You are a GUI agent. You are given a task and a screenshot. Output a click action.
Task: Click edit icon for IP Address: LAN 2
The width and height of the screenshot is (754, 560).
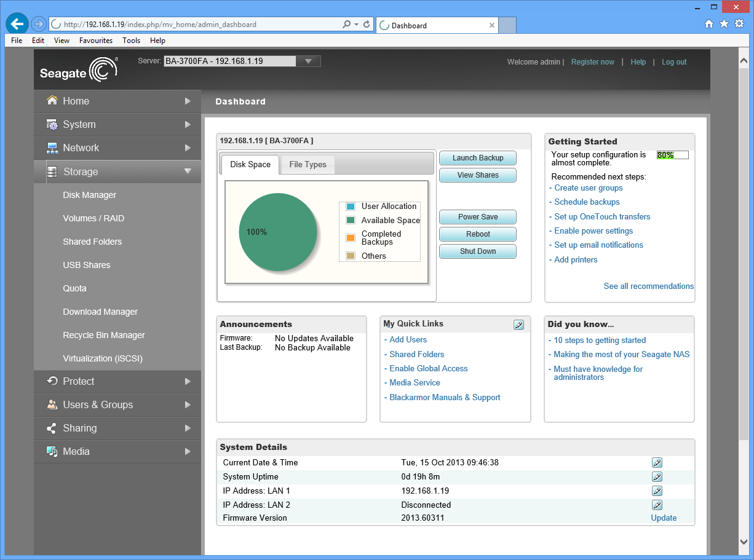pyautogui.click(x=657, y=505)
